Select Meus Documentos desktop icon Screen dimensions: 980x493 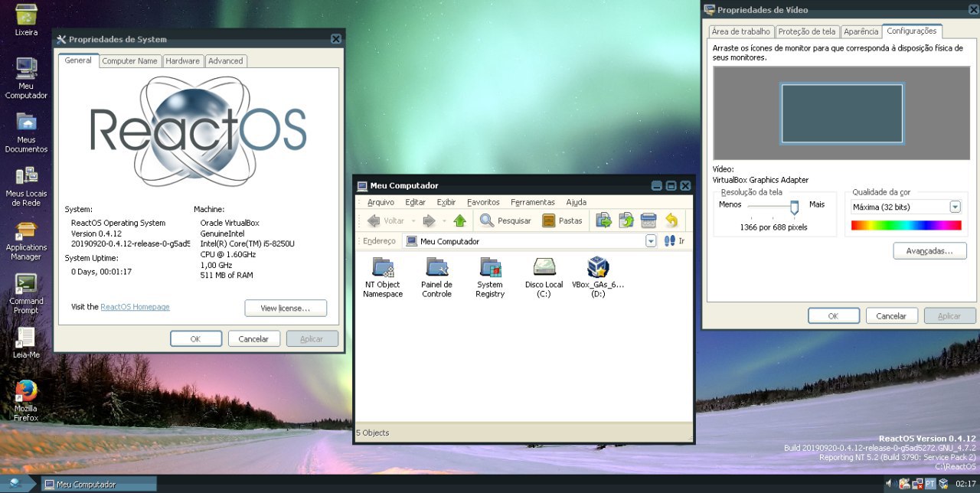[x=26, y=132]
